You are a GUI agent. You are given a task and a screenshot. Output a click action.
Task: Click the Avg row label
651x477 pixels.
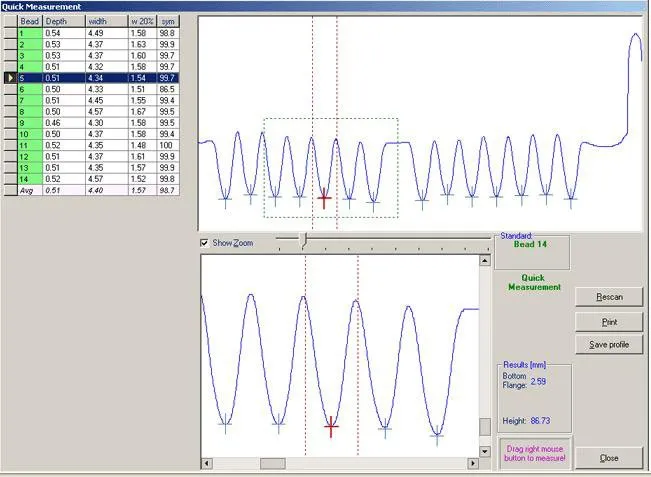tap(27, 191)
